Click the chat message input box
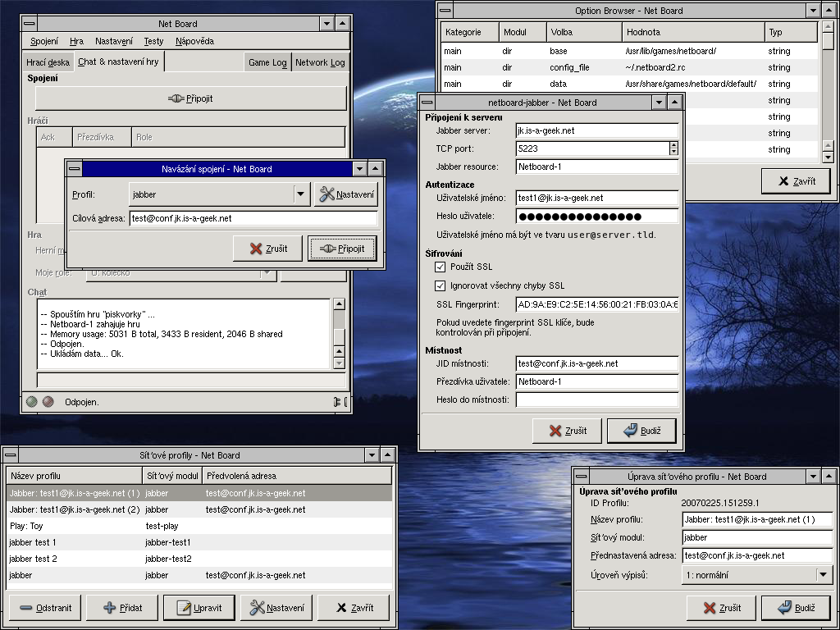Screen dimensions: 840x630 pyautogui.click(x=191, y=380)
